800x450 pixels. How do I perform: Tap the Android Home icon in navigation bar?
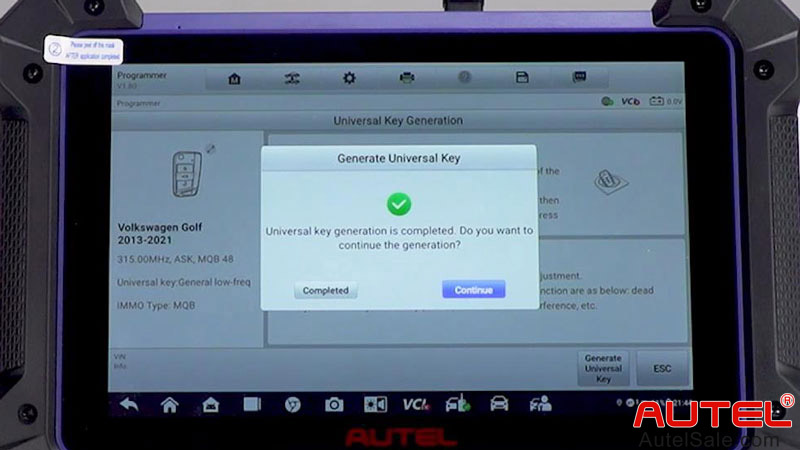pyautogui.click(x=169, y=405)
